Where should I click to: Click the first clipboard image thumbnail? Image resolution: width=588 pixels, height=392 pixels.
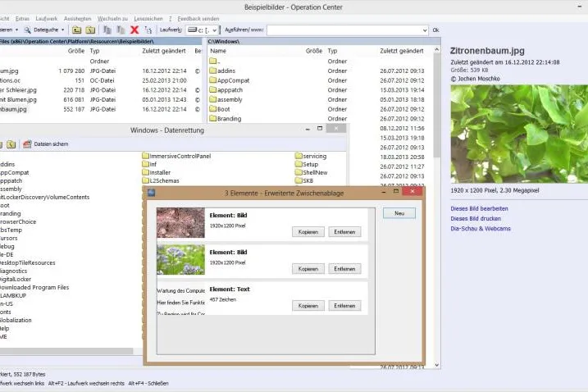[x=180, y=223]
